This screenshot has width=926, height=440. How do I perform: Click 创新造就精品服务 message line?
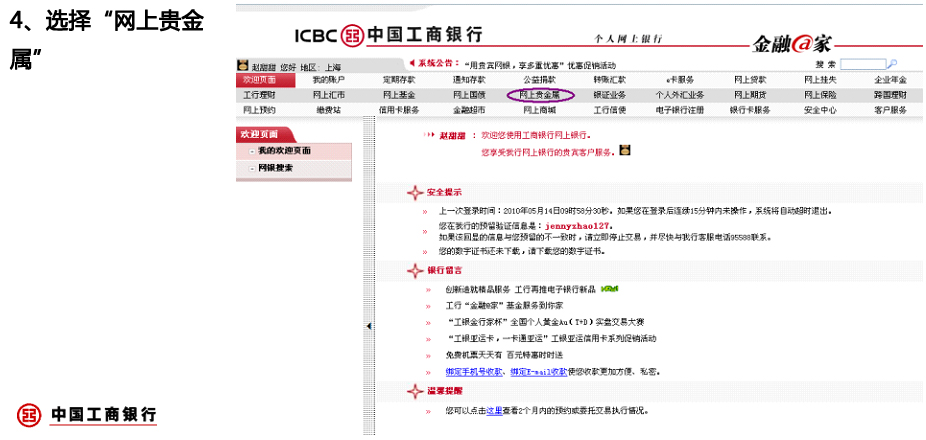tap(520, 289)
